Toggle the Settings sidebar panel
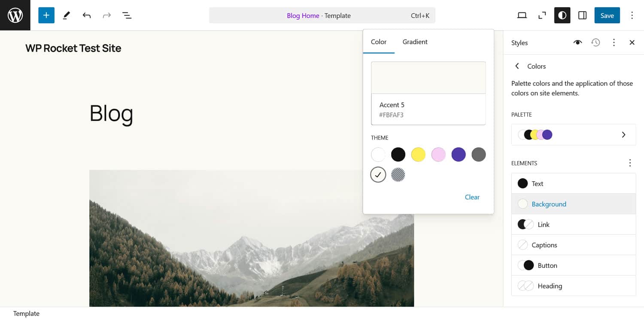Image resolution: width=644 pixels, height=319 pixels. pos(583,15)
